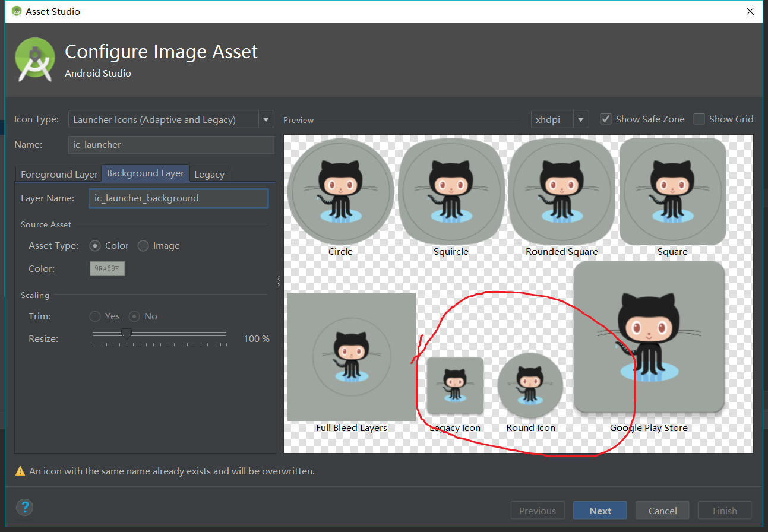Viewport: 768px width, 532px height.
Task: Click the Asset Studio title bar icon
Action: point(17,11)
